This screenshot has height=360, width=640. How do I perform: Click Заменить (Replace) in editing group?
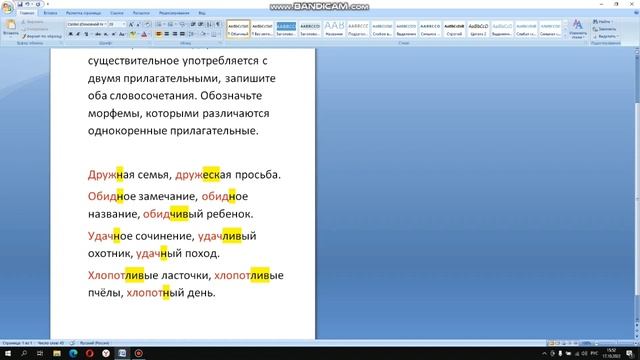(x=604, y=29)
